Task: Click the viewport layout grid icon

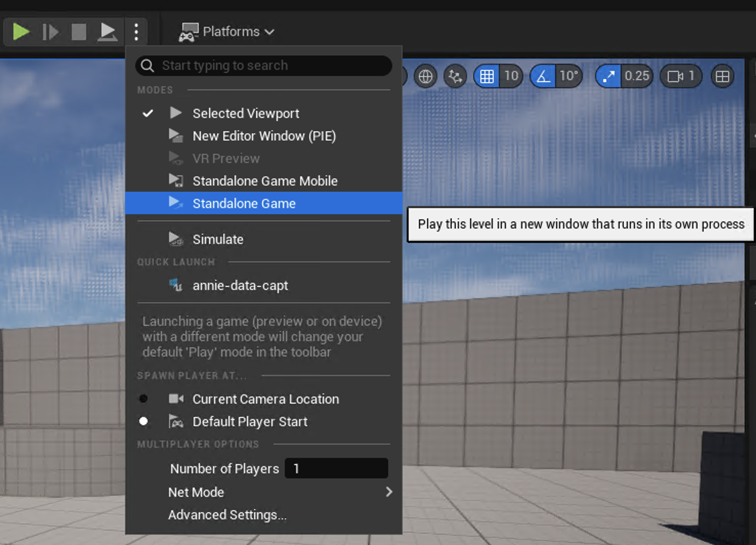Action: tap(722, 76)
